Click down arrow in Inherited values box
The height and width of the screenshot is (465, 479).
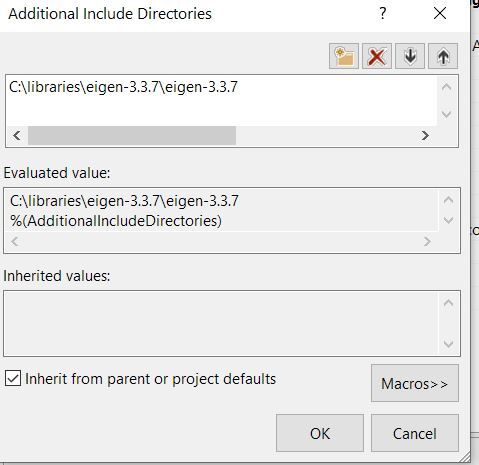(448, 344)
